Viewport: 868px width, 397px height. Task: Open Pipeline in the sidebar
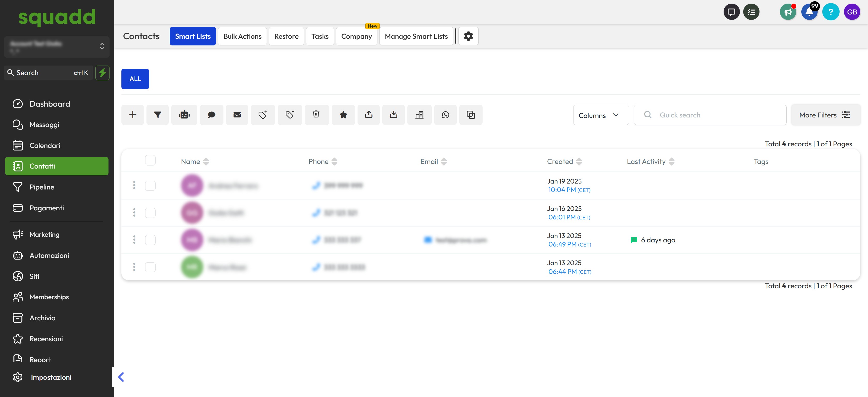pyautogui.click(x=42, y=187)
